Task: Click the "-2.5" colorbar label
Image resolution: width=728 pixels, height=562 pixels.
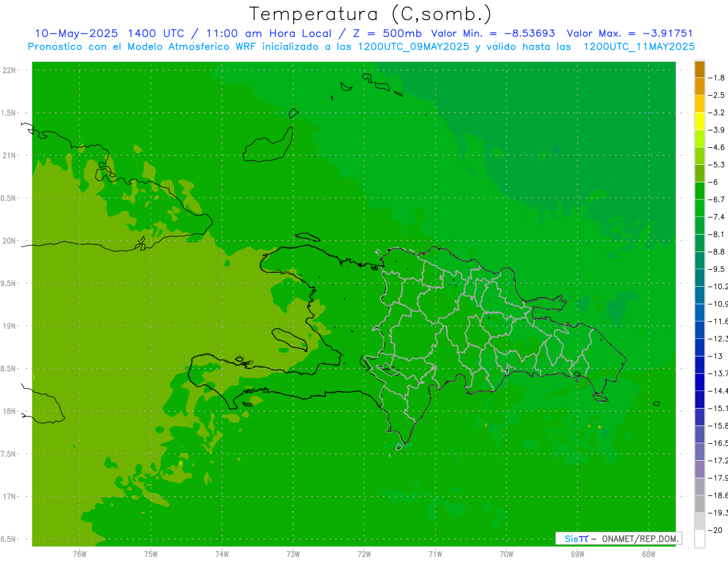Action: (x=716, y=95)
